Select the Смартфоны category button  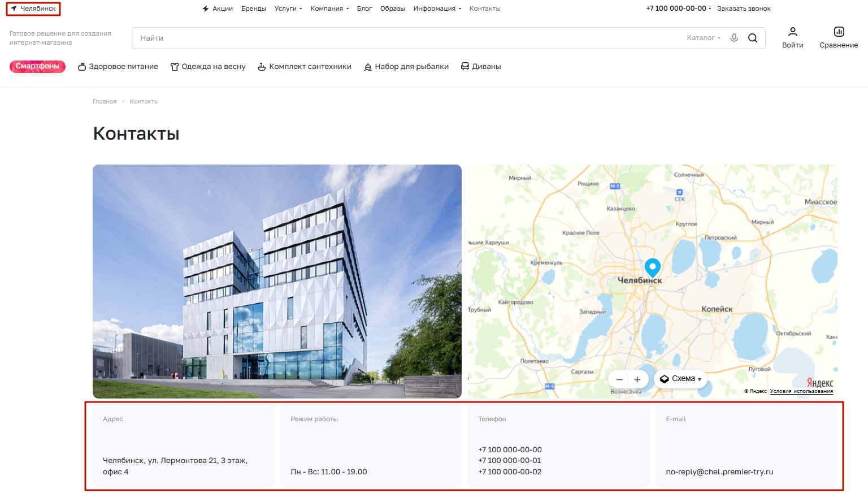click(x=37, y=66)
